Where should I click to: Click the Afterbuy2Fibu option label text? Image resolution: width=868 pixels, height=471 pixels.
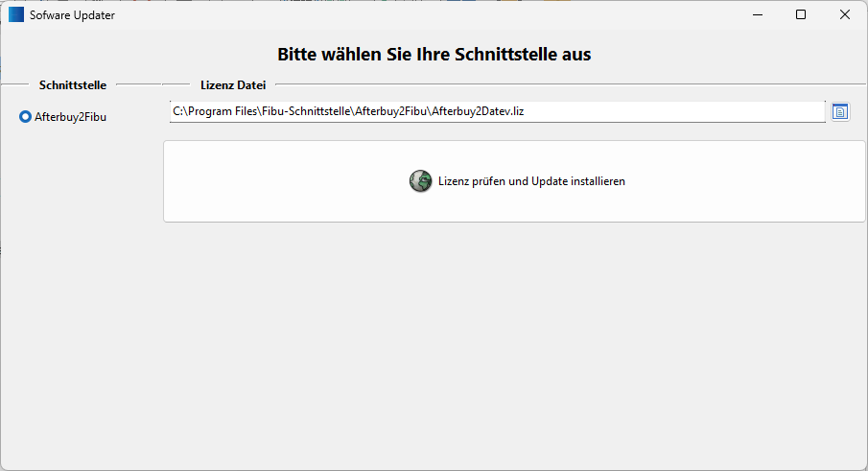(70, 117)
